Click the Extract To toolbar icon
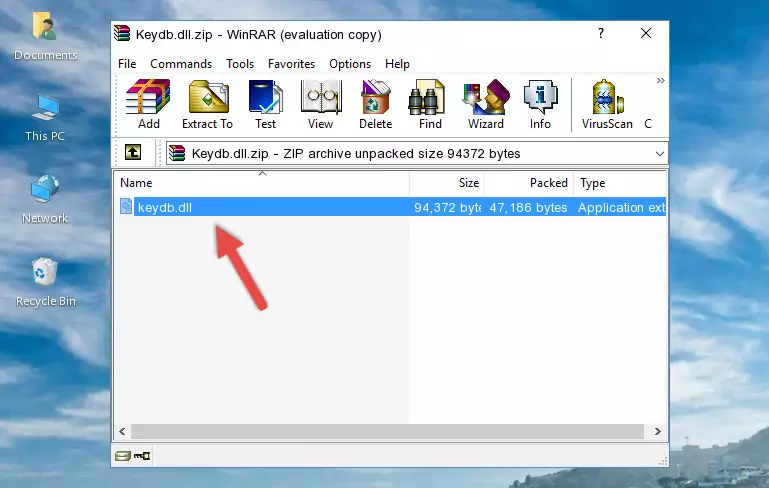 point(207,104)
